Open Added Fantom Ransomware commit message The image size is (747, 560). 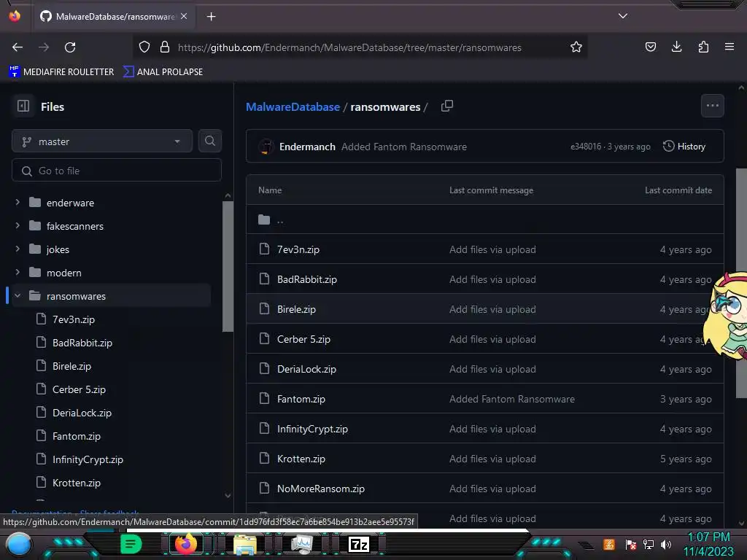(x=404, y=147)
